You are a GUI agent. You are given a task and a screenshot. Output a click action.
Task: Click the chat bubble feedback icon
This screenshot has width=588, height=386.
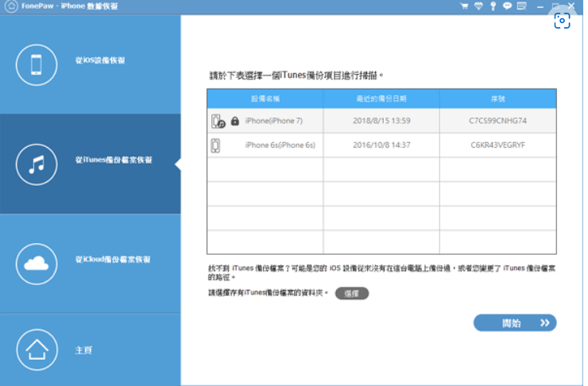pos(508,6)
